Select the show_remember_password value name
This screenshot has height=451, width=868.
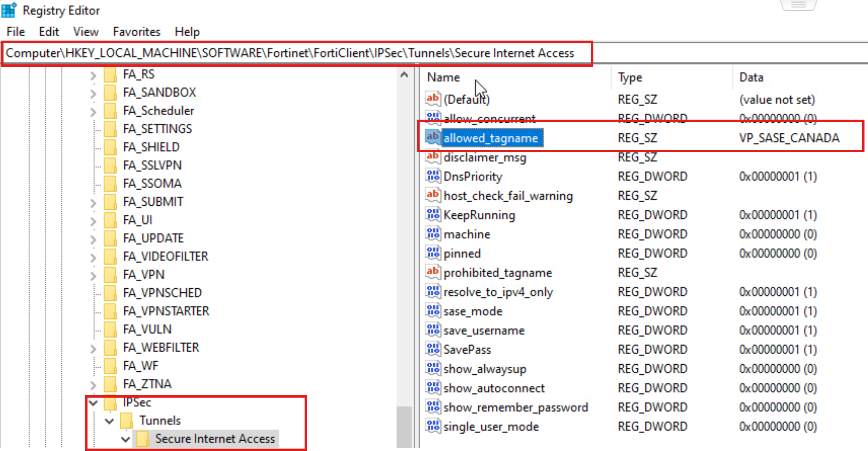(516, 408)
